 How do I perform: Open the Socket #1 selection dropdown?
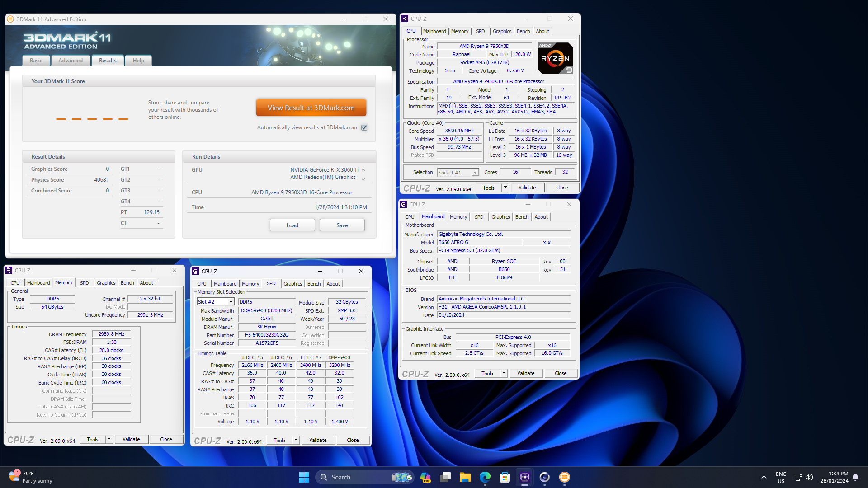point(475,173)
